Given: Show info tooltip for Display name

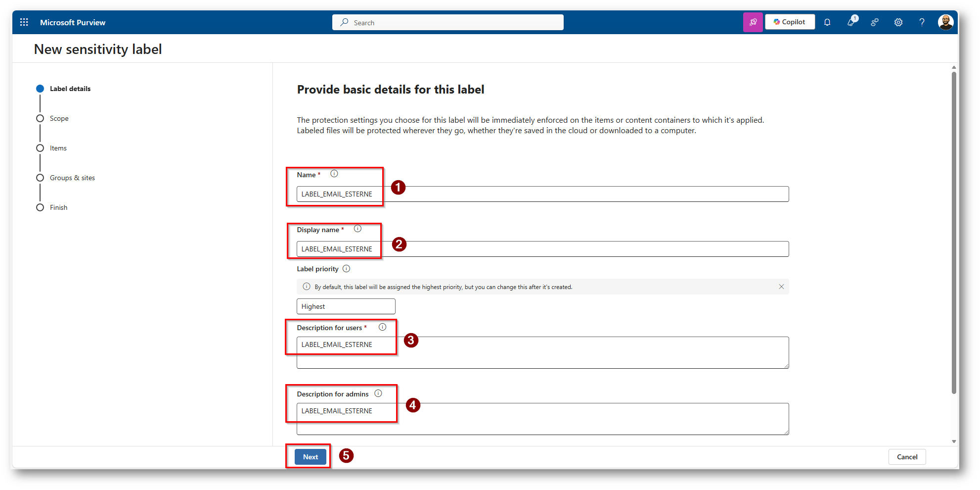Looking at the screenshot, I should (357, 229).
